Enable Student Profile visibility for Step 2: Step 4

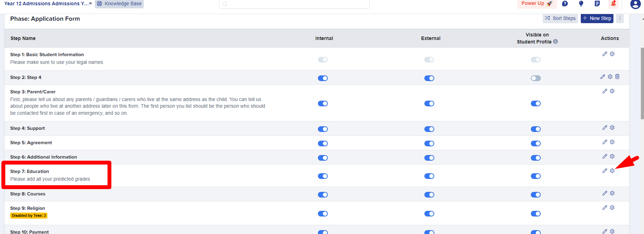536,78
